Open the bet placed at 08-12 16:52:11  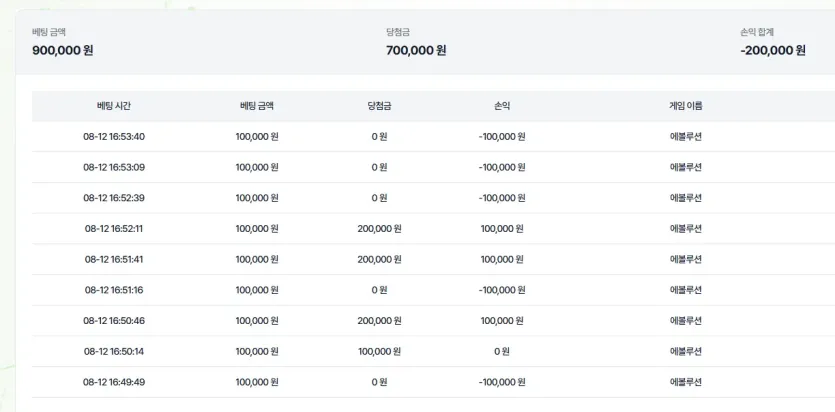point(114,228)
